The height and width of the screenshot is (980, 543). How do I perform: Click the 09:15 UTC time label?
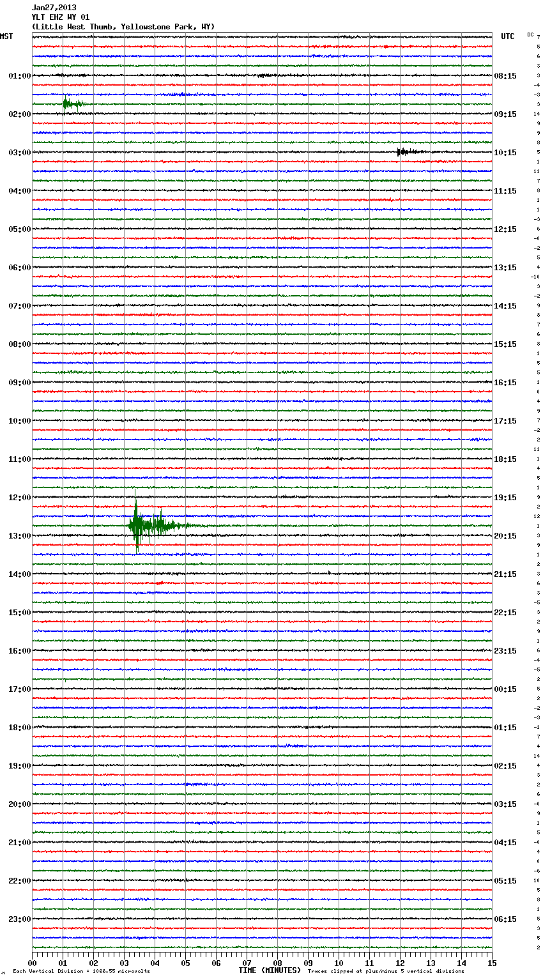(505, 114)
